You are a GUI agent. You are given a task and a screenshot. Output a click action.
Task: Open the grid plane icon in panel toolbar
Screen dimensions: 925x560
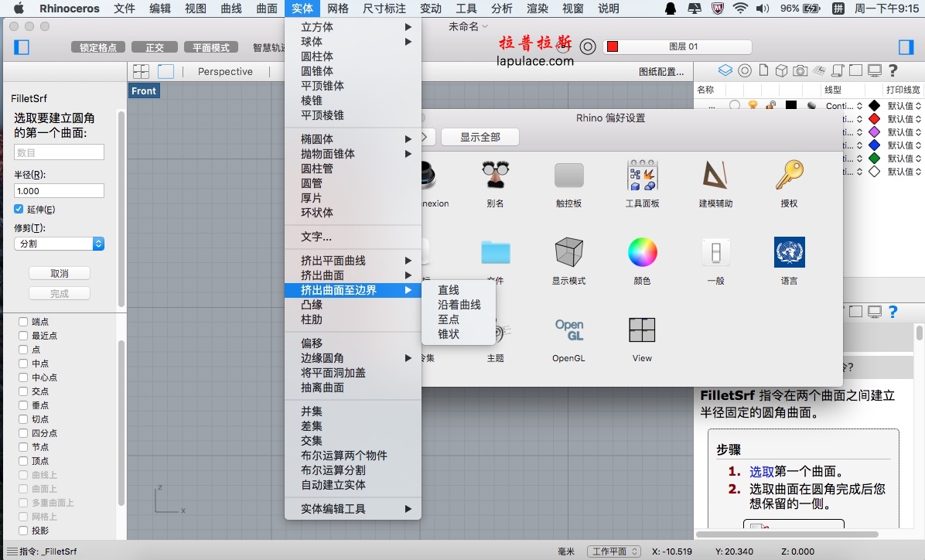pos(819,71)
